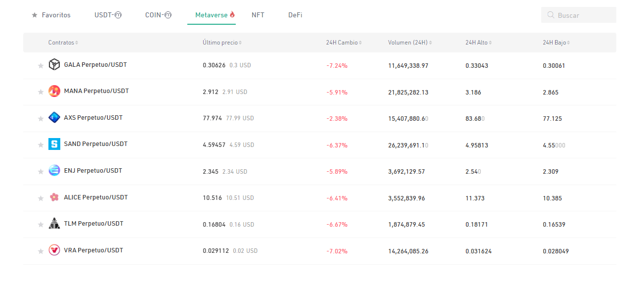Show the Favoritos list
Screen dimensions: 644x287
coord(51,15)
